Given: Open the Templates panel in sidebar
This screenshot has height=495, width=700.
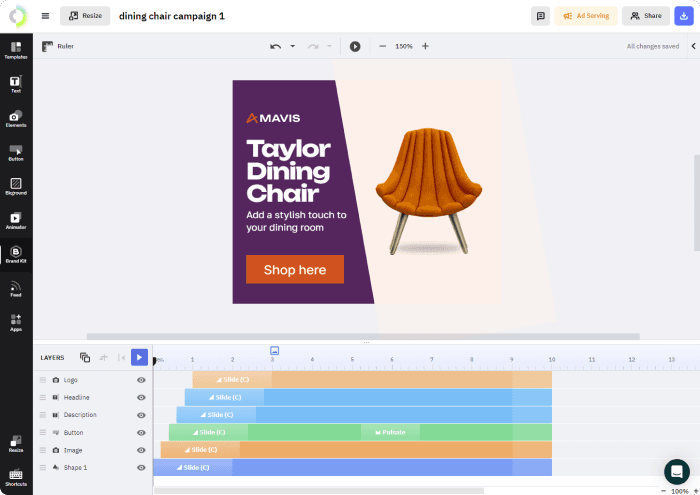Looking at the screenshot, I should 15,49.
